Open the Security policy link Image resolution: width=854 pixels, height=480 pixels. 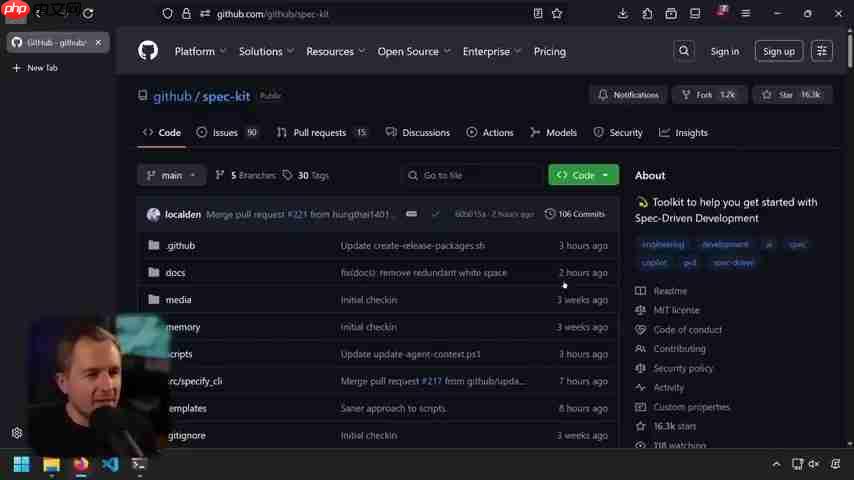click(x=674, y=369)
